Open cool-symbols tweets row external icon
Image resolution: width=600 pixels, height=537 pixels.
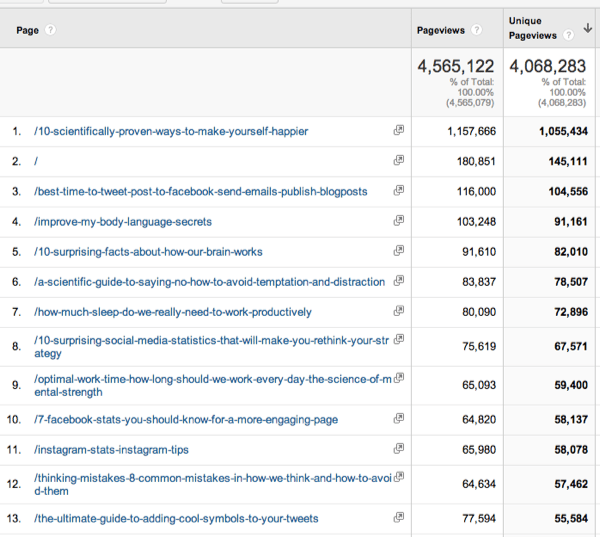[x=399, y=517]
